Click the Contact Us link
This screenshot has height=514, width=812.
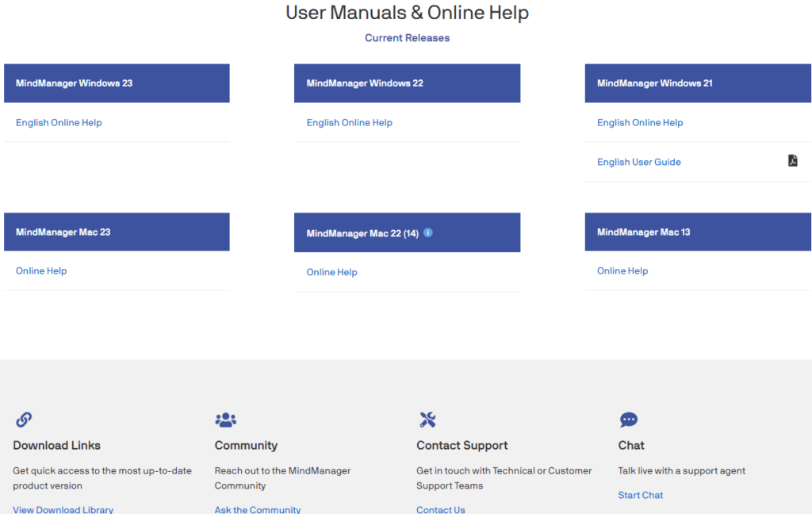pos(441,509)
